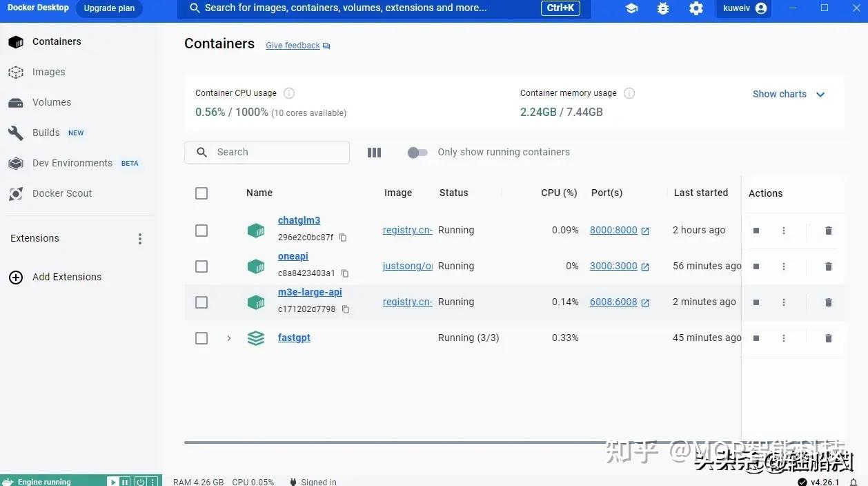Image resolution: width=868 pixels, height=486 pixels.
Task: Open the Show charts dropdown
Action: [x=789, y=94]
